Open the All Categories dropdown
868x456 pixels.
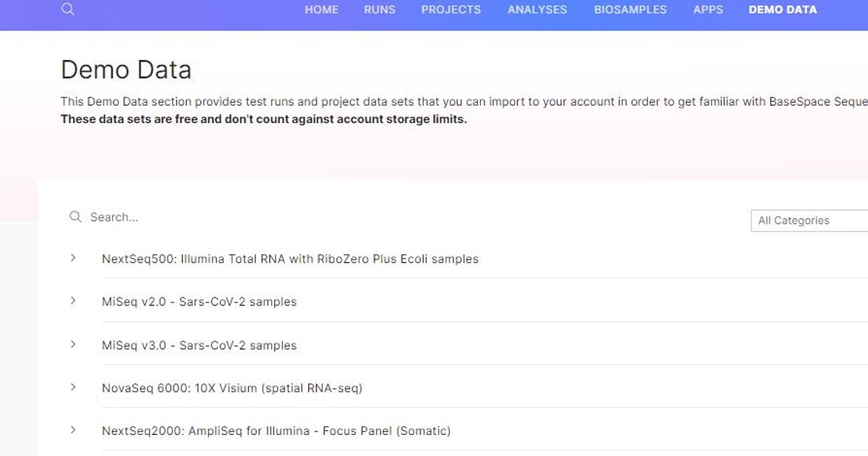click(809, 221)
